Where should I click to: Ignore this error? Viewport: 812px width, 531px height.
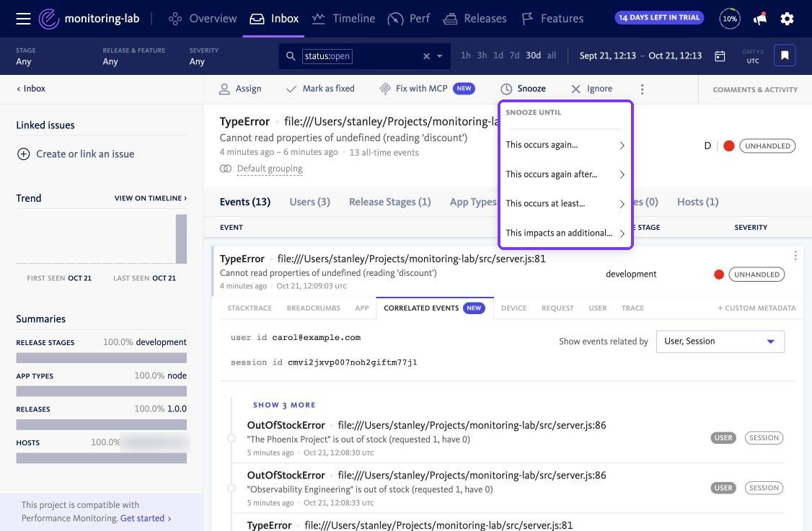click(591, 89)
